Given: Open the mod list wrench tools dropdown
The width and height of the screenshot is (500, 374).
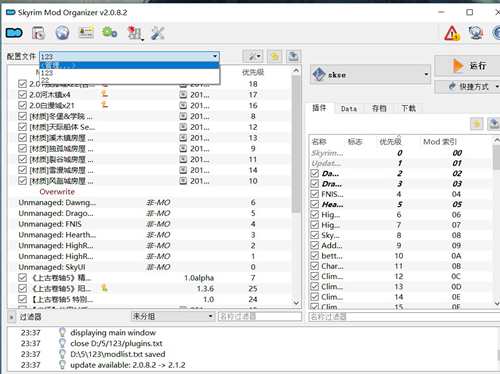Looking at the screenshot, I should pyautogui.click(x=253, y=56).
